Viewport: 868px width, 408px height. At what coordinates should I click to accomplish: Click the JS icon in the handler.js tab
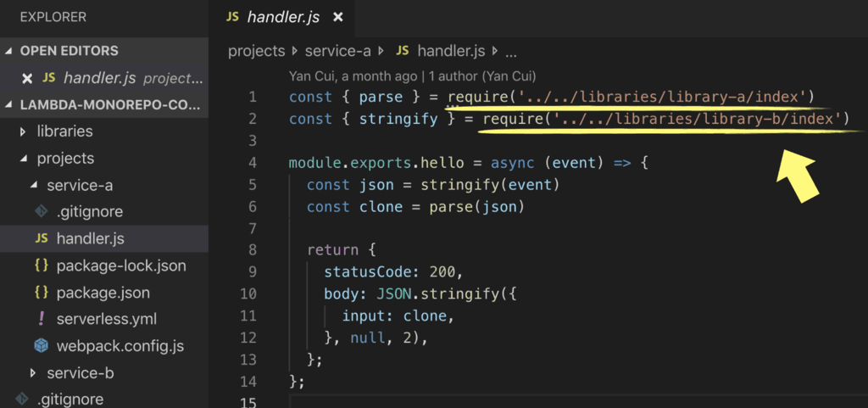pyautogui.click(x=232, y=17)
